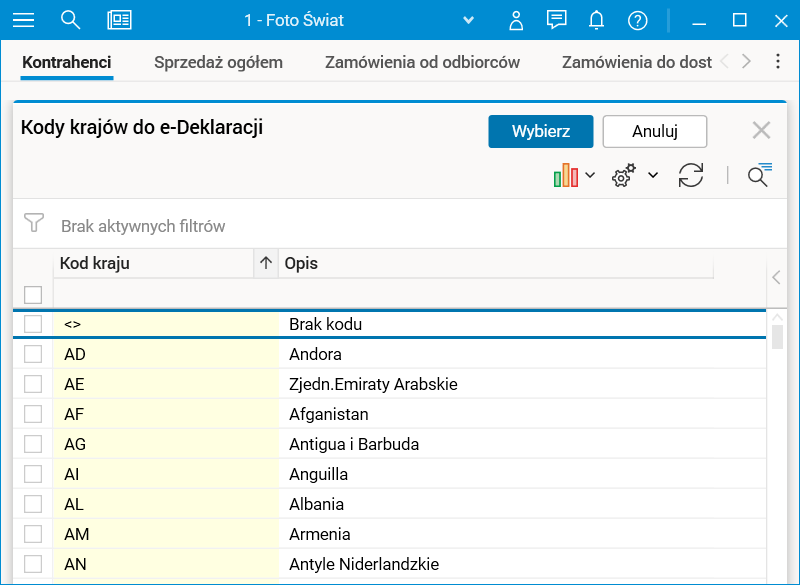The width and height of the screenshot is (800, 585).
Task: Check the Afganistan row checkbox
Action: point(33,414)
